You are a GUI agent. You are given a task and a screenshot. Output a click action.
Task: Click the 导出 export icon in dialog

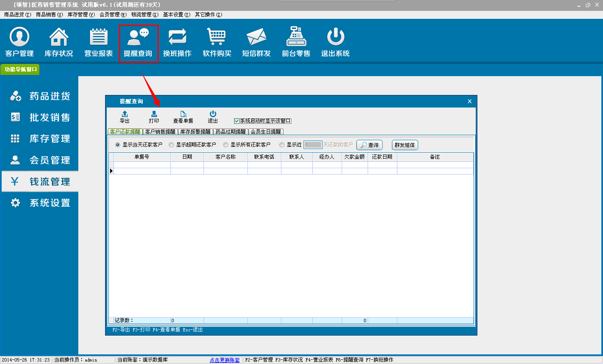click(125, 117)
